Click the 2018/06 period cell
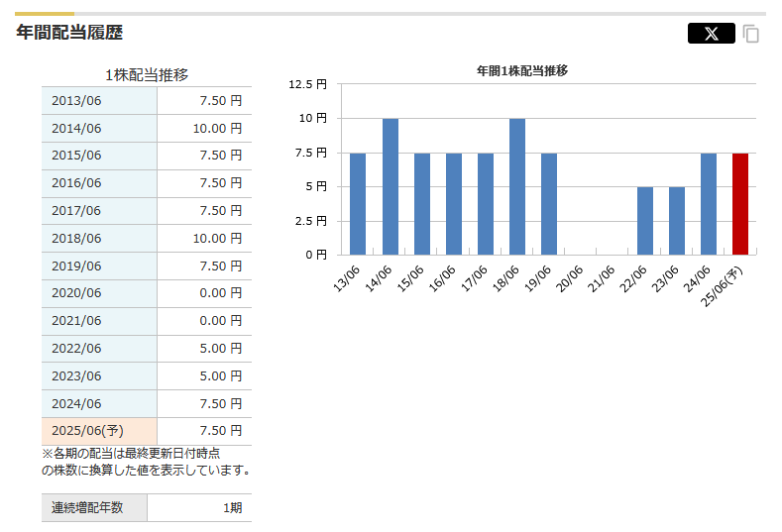Screen dimensions: 782x532 (x=99, y=239)
